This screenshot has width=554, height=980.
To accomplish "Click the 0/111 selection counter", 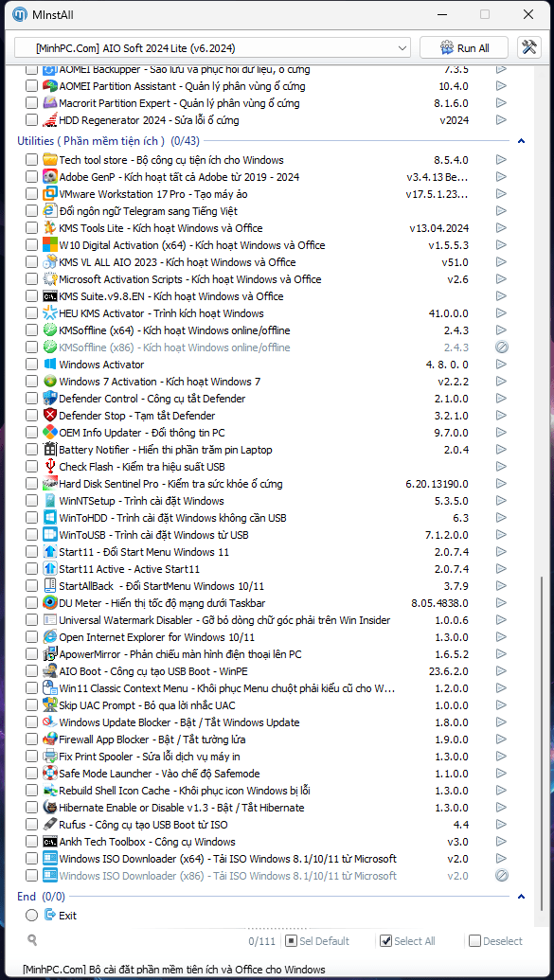I will tap(261, 941).
